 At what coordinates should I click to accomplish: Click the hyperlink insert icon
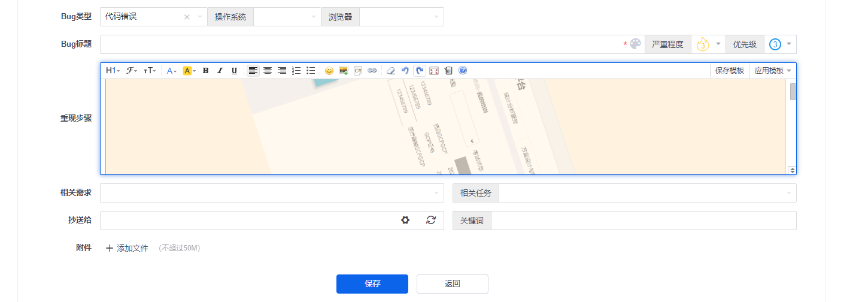coord(372,71)
